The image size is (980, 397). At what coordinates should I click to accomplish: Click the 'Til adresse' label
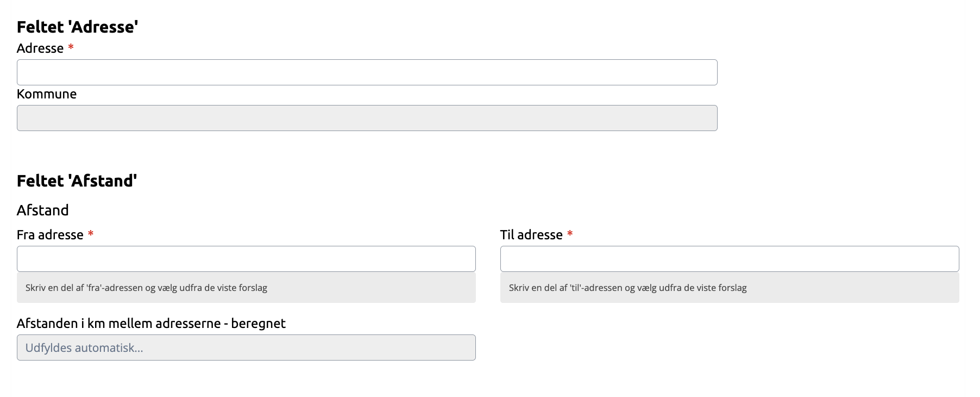click(x=531, y=235)
